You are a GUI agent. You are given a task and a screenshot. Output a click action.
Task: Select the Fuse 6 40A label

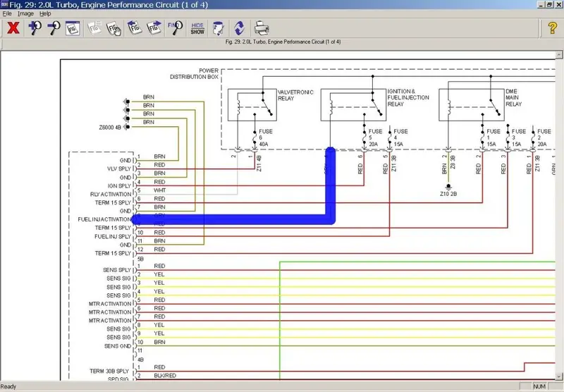(x=266, y=137)
